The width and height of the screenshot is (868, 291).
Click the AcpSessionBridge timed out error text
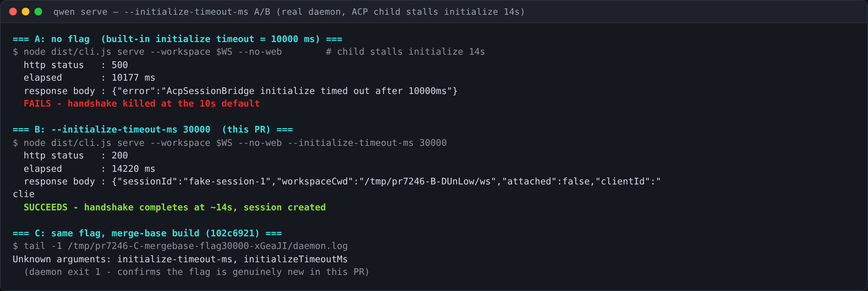284,91
